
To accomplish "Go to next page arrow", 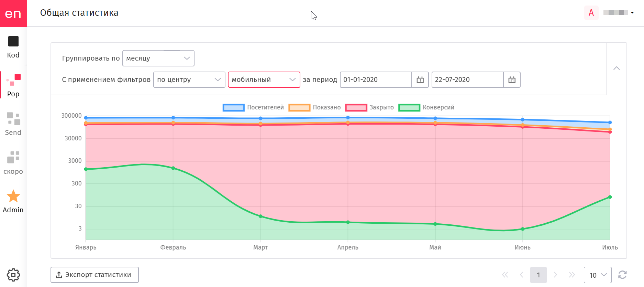I will (x=555, y=275).
